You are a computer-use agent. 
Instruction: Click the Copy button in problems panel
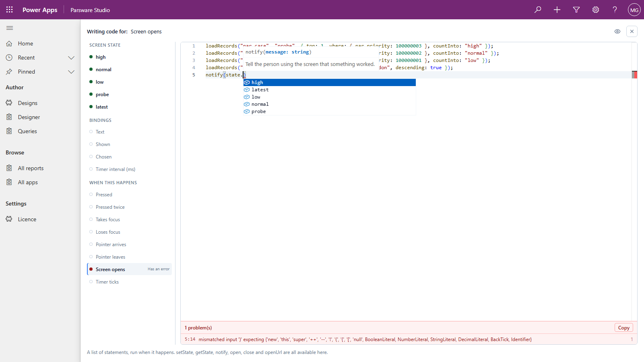[x=624, y=328]
